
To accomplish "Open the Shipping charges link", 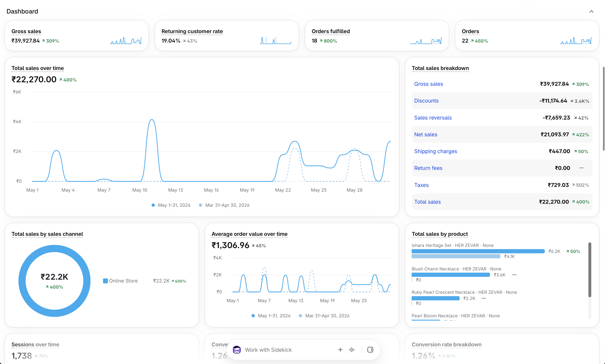I will pyautogui.click(x=435, y=151).
